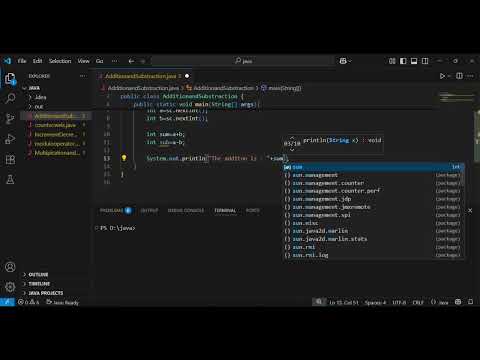Image resolution: width=480 pixels, height=360 pixels.
Task: Show previous println signature with up chevron
Action: [x=292, y=137]
